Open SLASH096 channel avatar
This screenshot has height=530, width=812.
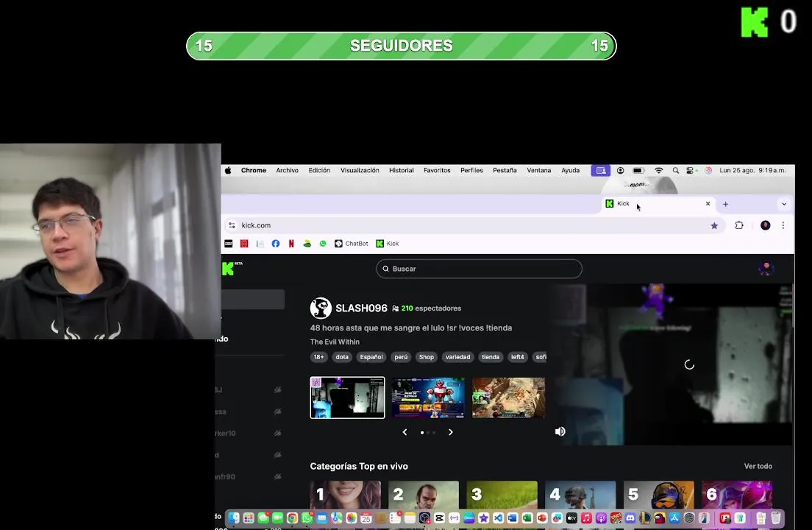coord(321,308)
